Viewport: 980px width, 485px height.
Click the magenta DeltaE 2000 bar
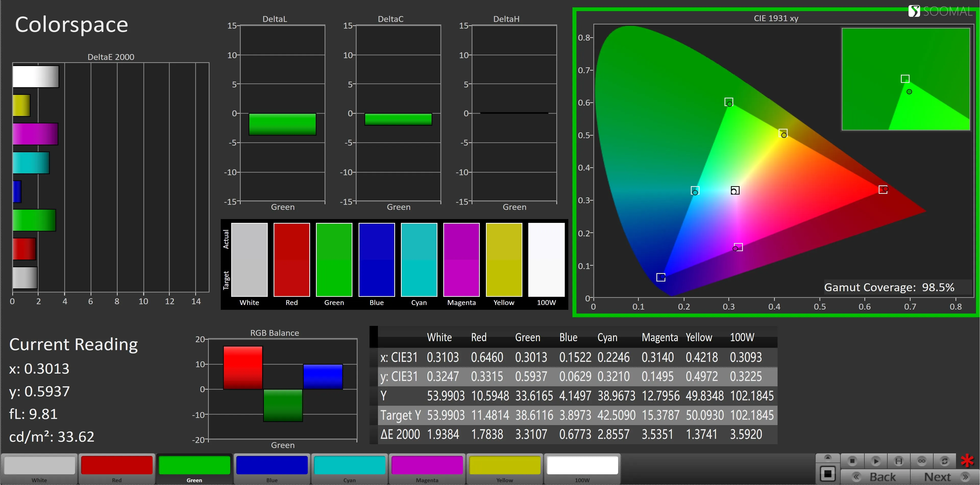(x=35, y=134)
